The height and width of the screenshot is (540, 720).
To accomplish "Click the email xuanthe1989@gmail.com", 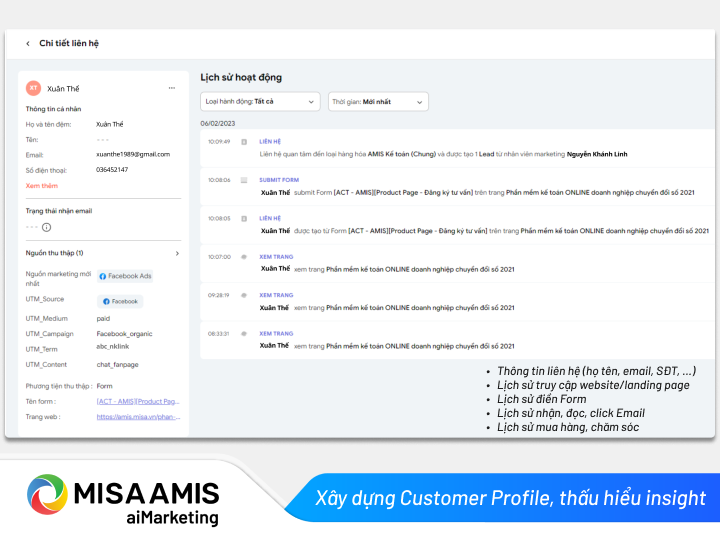I will (x=133, y=154).
